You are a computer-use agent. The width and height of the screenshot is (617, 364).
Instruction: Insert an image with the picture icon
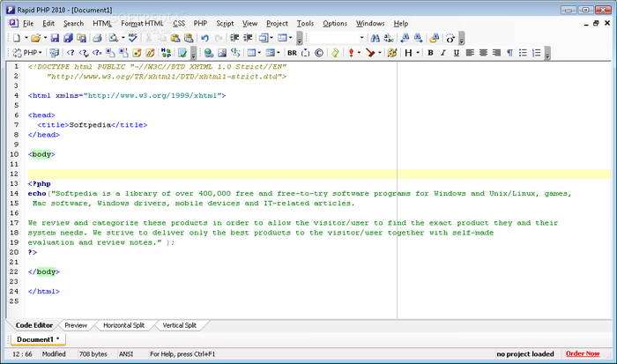point(222,53)
